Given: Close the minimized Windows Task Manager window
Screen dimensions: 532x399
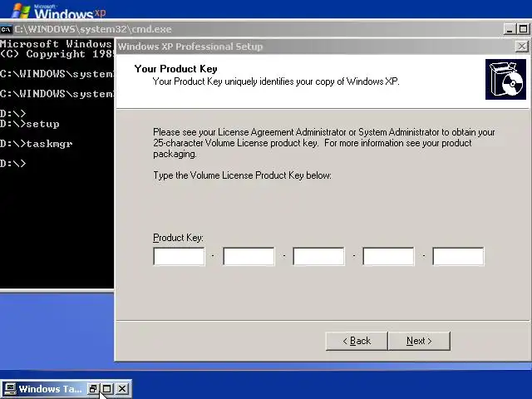Looking at the screenshot, I should pos(122,389).
